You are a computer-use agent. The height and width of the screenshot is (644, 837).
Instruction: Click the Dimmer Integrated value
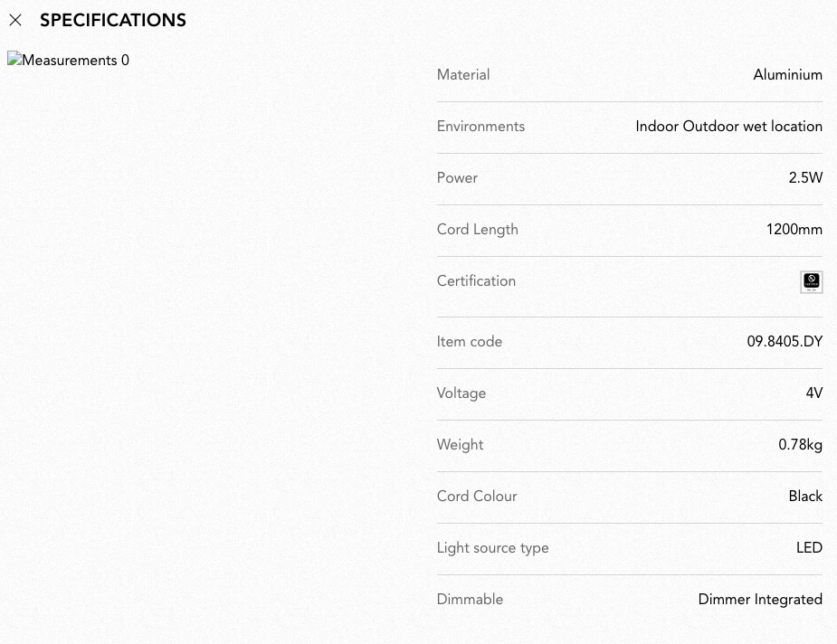pos(760,599)
